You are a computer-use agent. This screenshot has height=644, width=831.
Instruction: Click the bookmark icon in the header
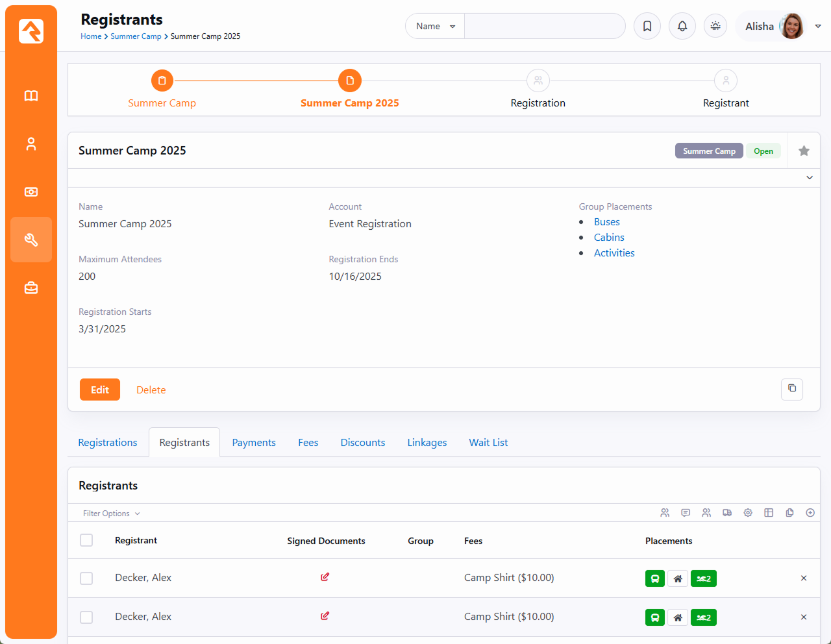point(647,26)
